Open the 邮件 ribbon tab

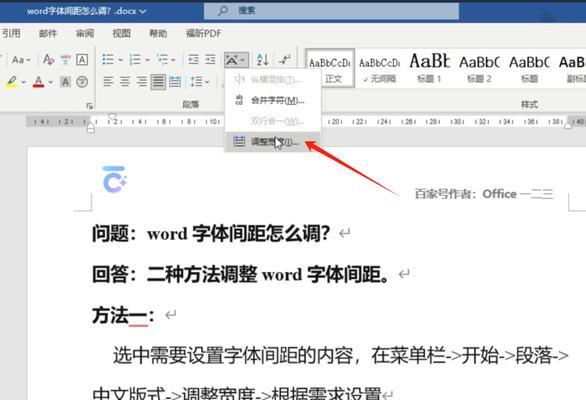pyautogui.click(x=48, y=34)
